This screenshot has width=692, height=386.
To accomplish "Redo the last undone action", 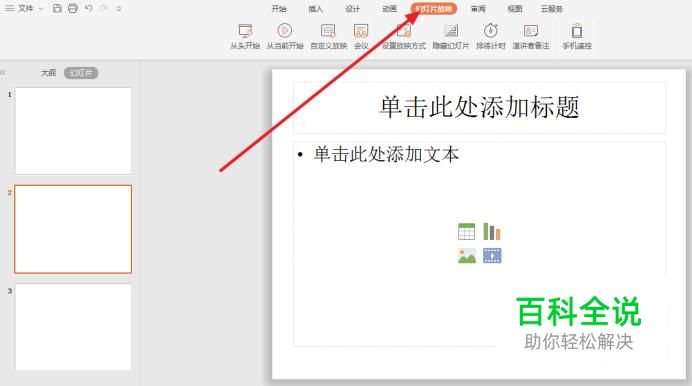I will [x=104, y=8].
